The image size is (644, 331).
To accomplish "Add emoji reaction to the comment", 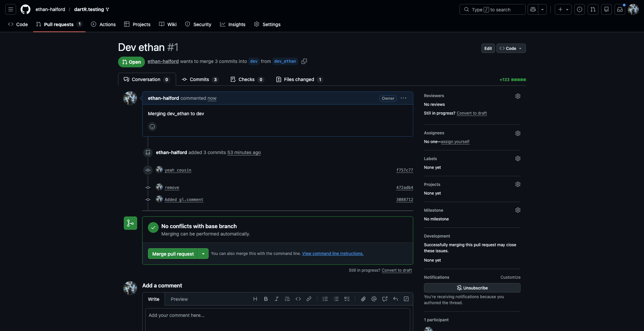I will click(152, 127).
